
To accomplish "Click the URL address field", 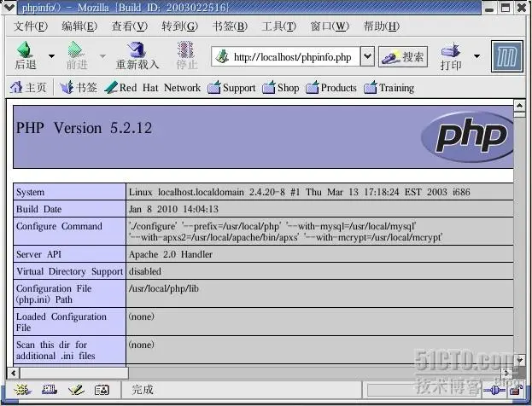I will (286, 56).
